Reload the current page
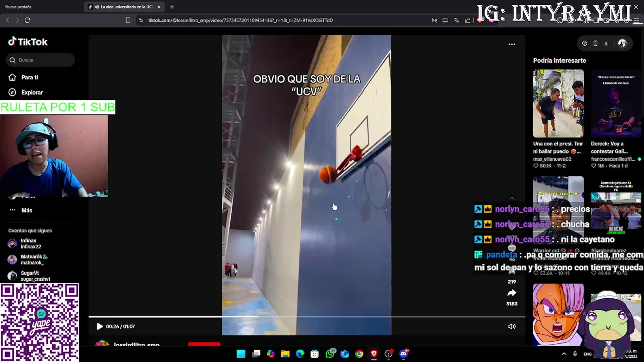 click(x=27, y=20)
